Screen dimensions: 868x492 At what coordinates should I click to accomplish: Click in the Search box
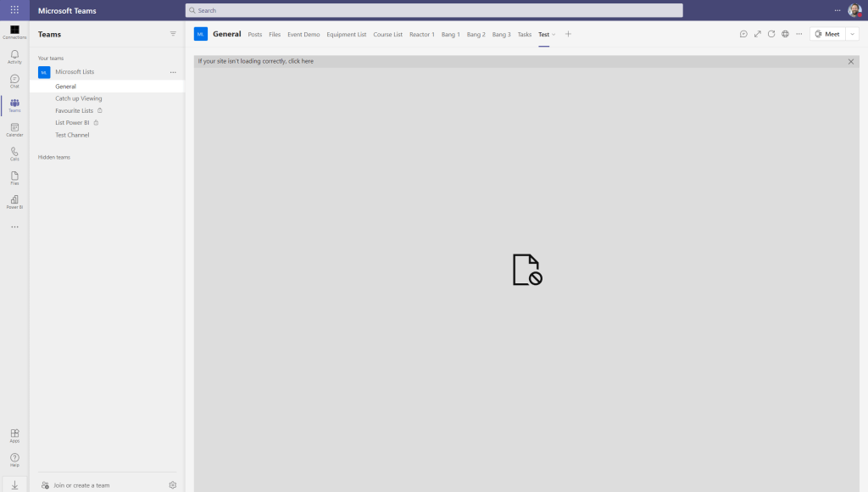click(x=434, y=10)
